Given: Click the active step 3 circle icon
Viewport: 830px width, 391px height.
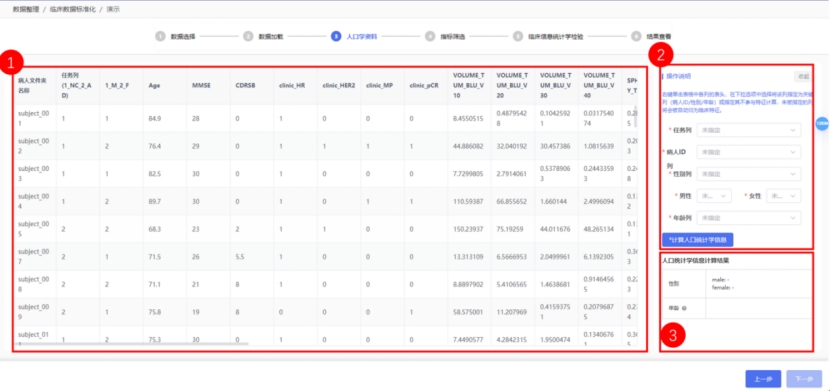Looking at the screenshot, I should coord(336,37).
